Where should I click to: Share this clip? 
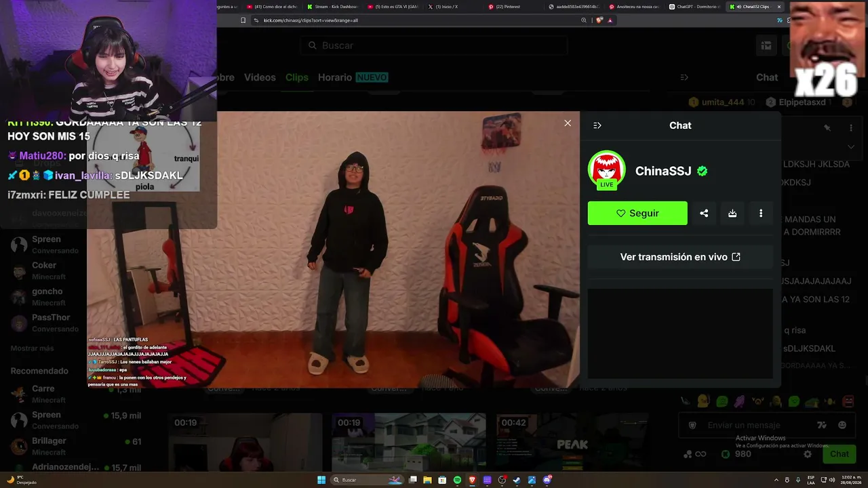[x=704, y=213]
